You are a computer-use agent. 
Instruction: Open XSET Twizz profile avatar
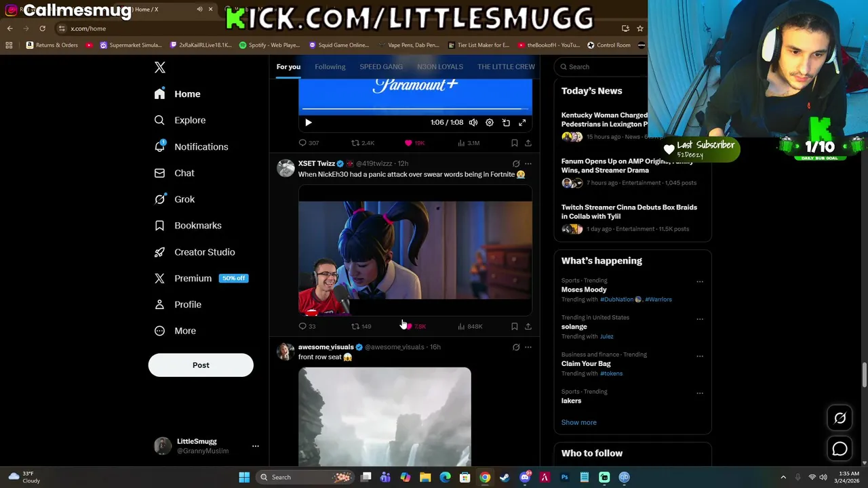285,168
